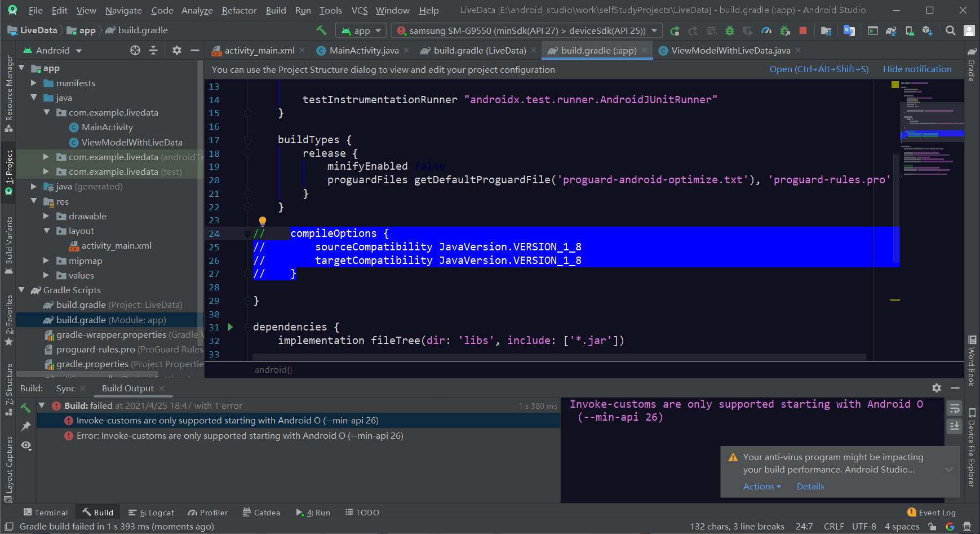Viewport: 980px width, 534px height.
Task: Open Search Everywhere magnifier icon
Action: [950, 30]
